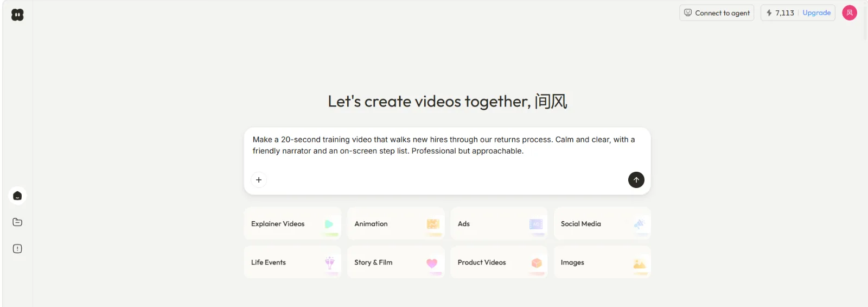Connect to agent from the top bar
The image size is (868, 307).
pos(717,13)
